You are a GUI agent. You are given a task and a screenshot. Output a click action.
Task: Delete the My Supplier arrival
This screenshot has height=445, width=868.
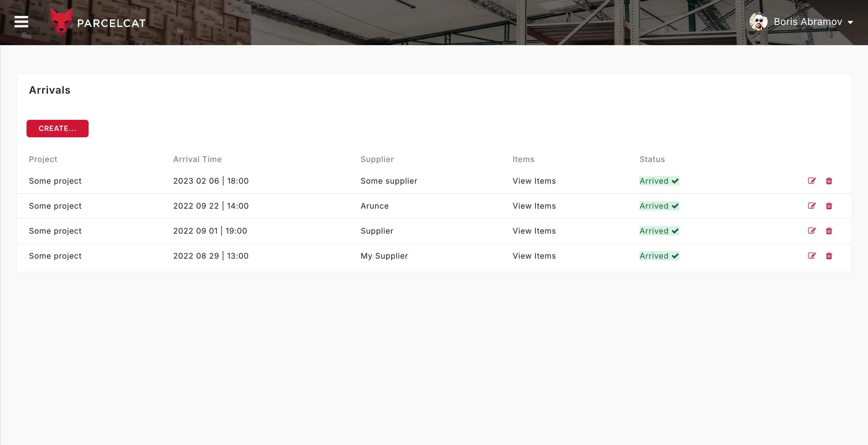pos(829,256)
